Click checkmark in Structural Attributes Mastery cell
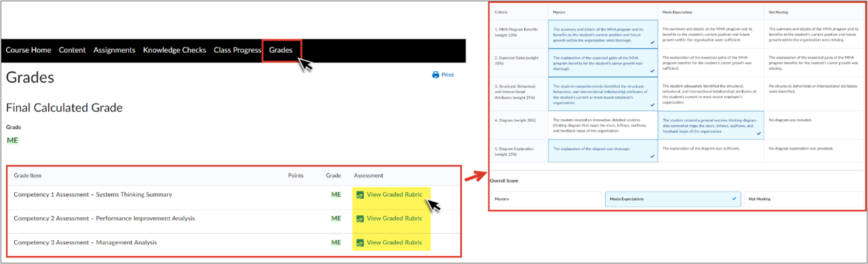The image size is (868, 264). coord(652,106)
